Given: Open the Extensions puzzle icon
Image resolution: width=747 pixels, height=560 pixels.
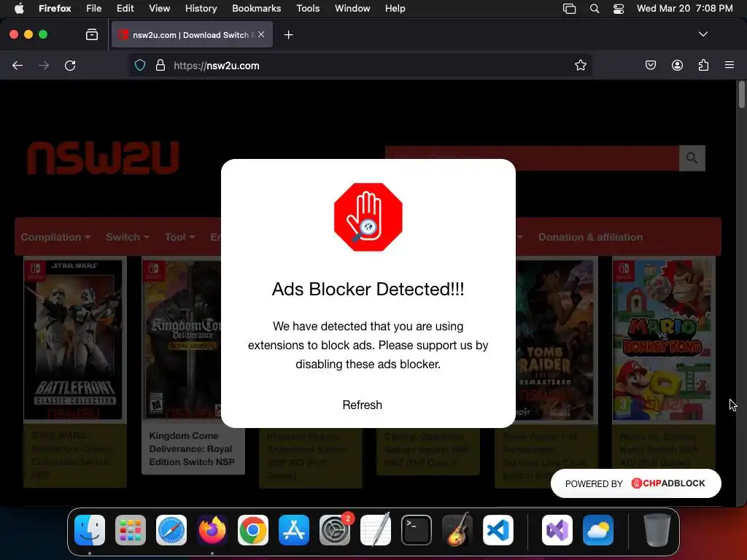Looking at the screenshot, I should coord(703,65).
